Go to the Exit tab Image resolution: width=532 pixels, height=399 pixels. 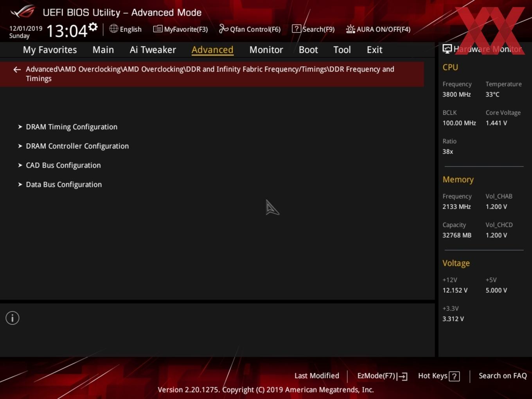pyautogui.click(x=374, y=50)
